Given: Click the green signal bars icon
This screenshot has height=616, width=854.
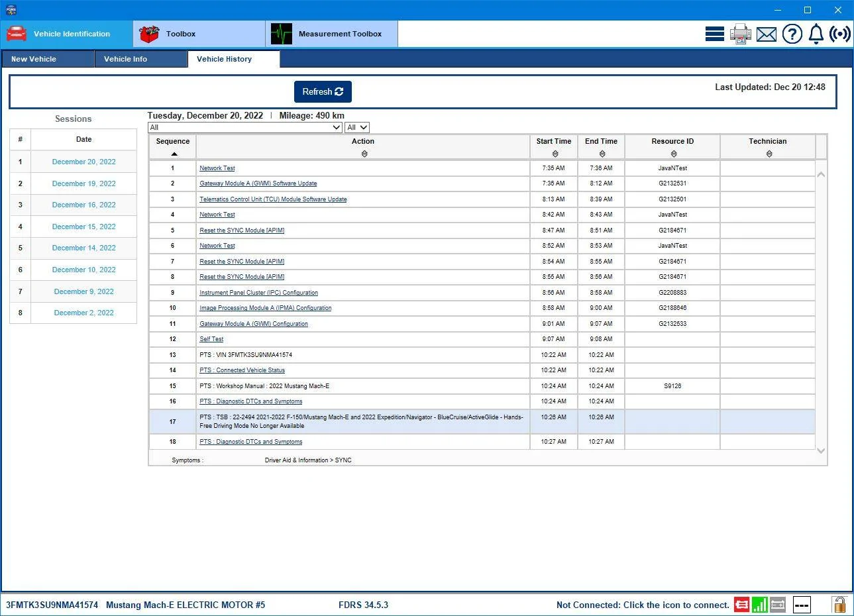Looking at the screenshot, I should tap(760, 604).
